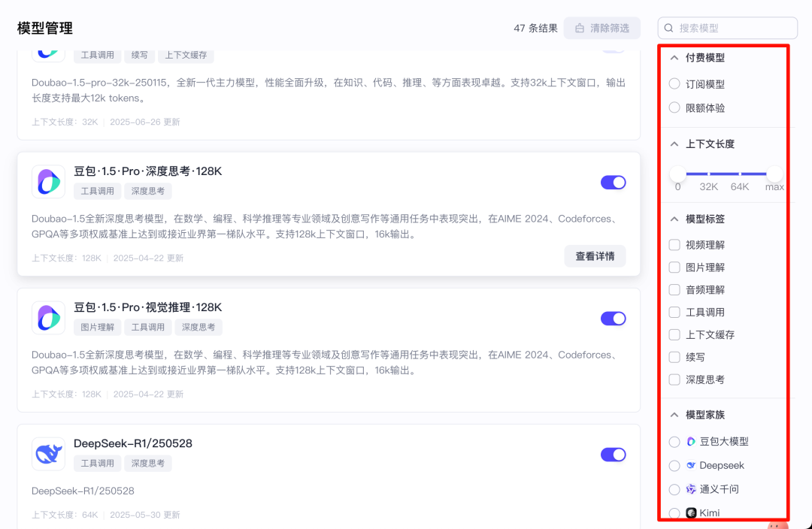Click the 豆包·1.5·Pro·视觉推理·128K title
This screenshot has height=529, width=812.
[x=147, y=307]
